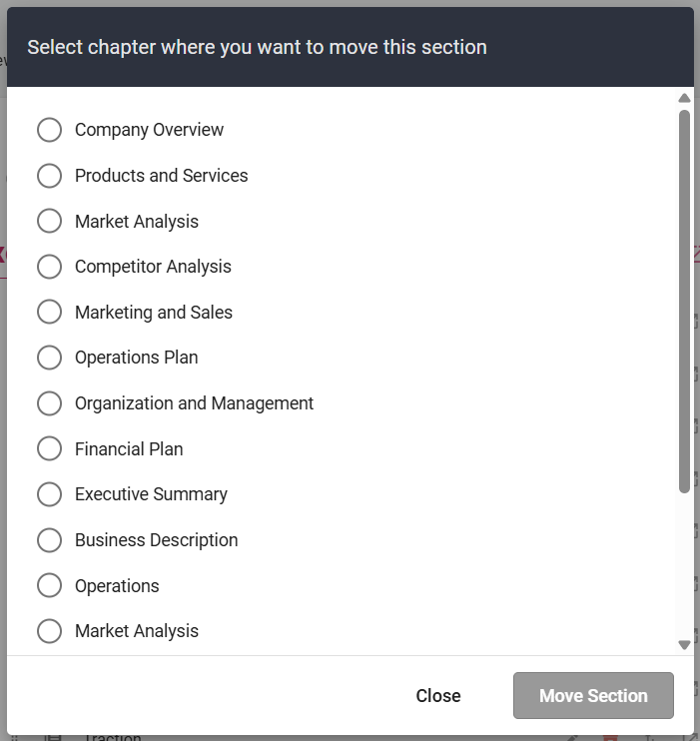Pick the Competitor Analysis chapter option
This screenshot has height=741, width=700.
tap(49, 267)
